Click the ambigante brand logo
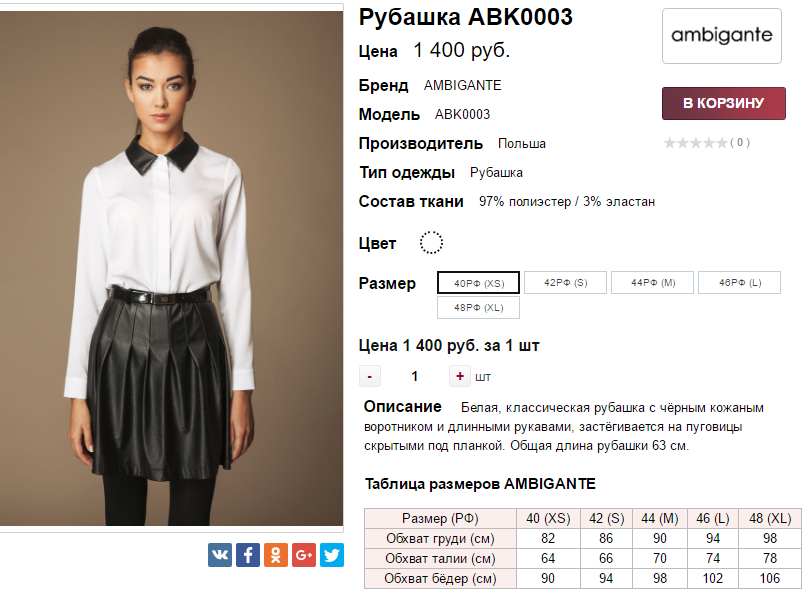Image resolution: width=804 pixels, height=592 pixels. [x=722, y=36]
